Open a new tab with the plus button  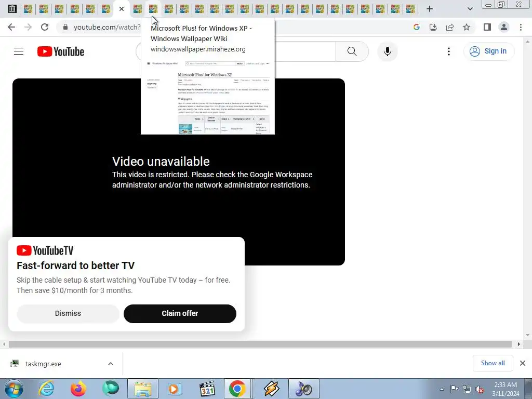[430, 9]
